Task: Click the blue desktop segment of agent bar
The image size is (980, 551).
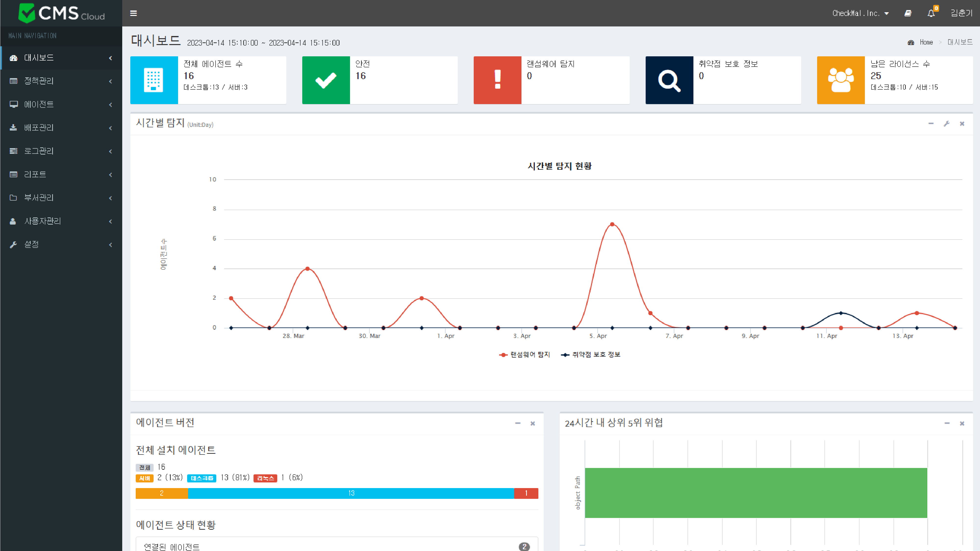Action: [x=351, y=493]
